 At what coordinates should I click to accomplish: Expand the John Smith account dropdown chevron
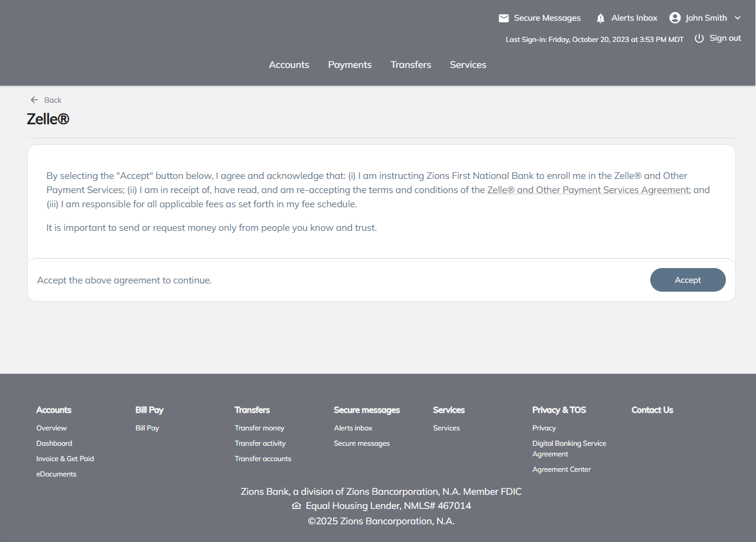click(737, 18)
